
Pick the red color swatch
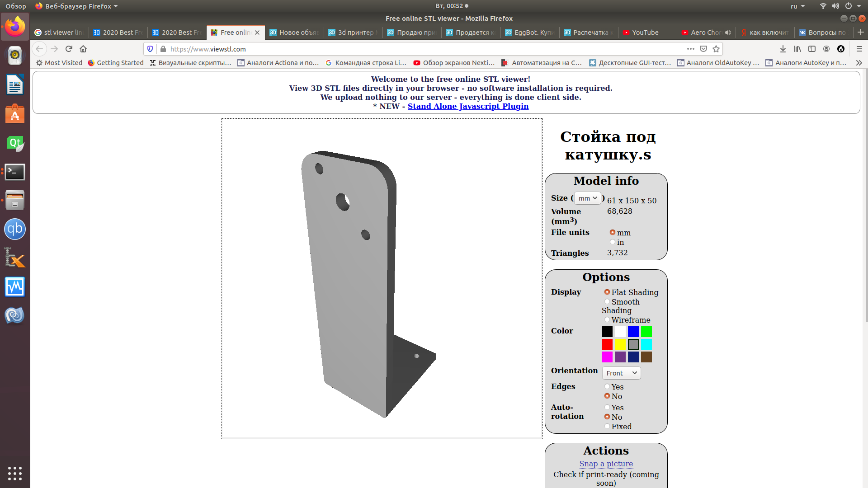[x=607, y=344]
